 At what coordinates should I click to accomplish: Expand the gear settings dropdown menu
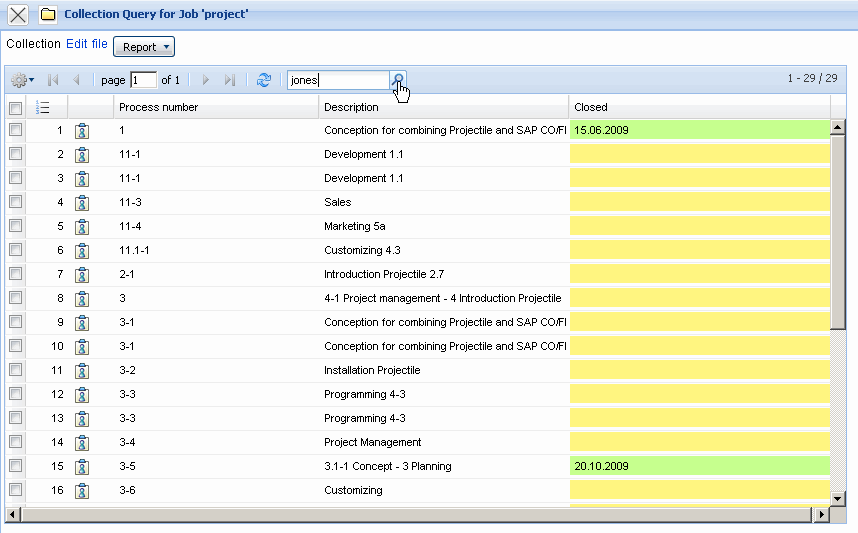tap(22, 80)
